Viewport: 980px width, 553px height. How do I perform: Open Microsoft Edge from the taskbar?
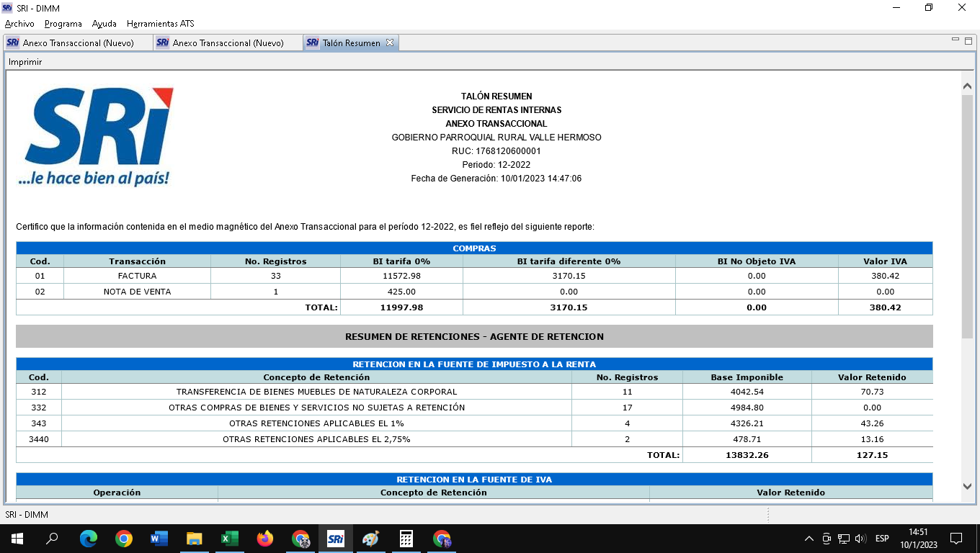coord(89,539)
